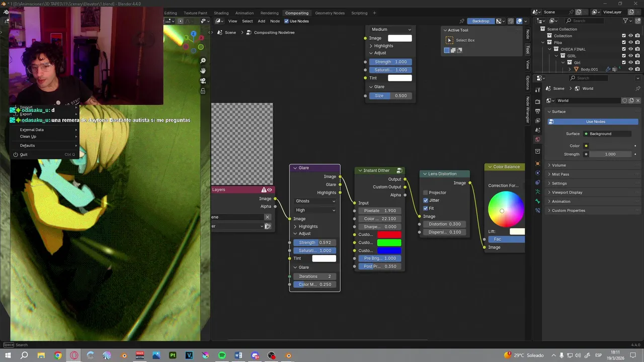
Task: Click the duplicate World datablock icon
Action: pyautogui.click(x=631, y=101)
